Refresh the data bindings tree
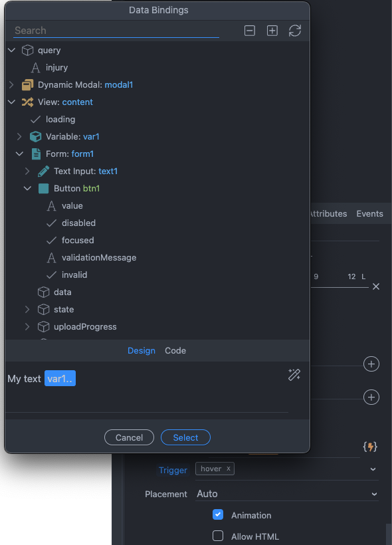This screenshot has height=545, width=392. point(294,31)
